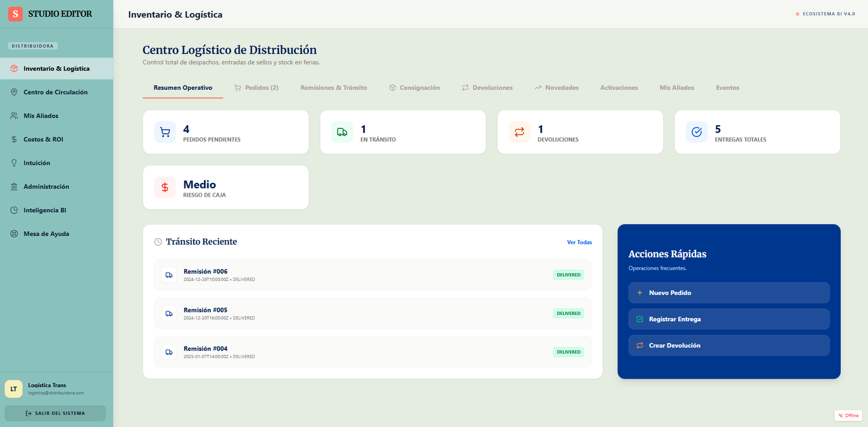This screenshot has width=868, height=427.
Task: Click the clock icon next to Tránsito Reciente
Action: (158, 242)
